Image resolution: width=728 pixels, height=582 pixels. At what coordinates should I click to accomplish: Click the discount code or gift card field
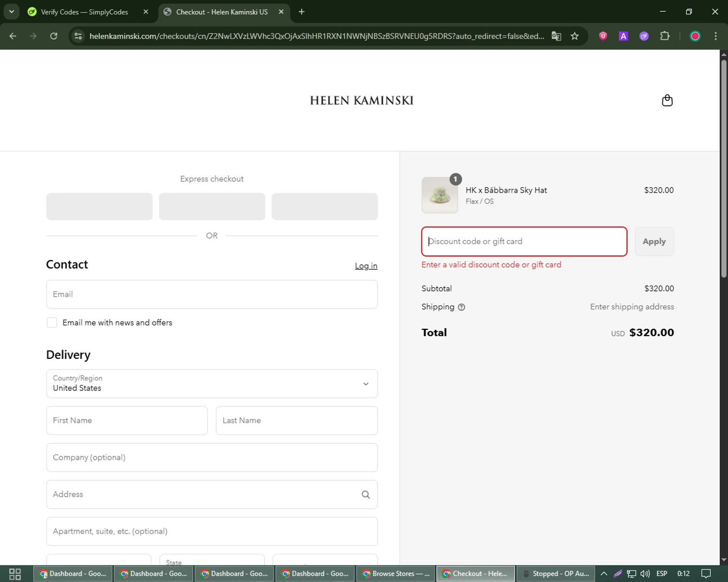click(x=524, y=242)
